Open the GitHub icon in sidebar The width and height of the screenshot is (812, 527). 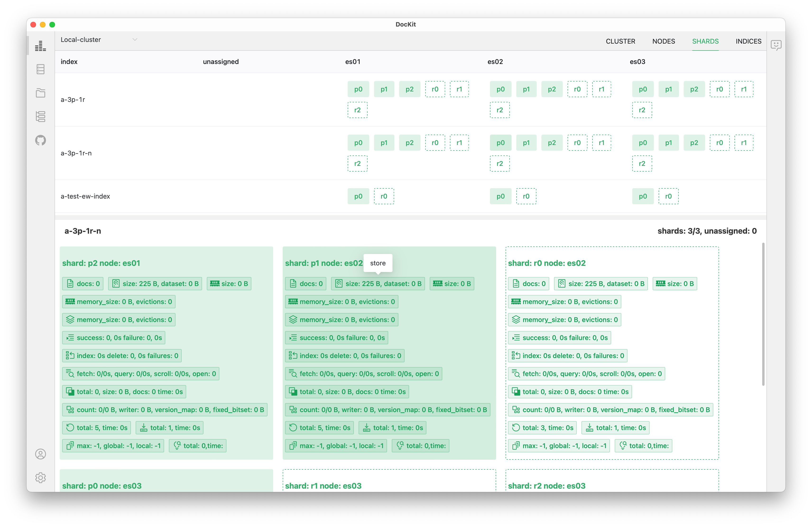point(40,140)
